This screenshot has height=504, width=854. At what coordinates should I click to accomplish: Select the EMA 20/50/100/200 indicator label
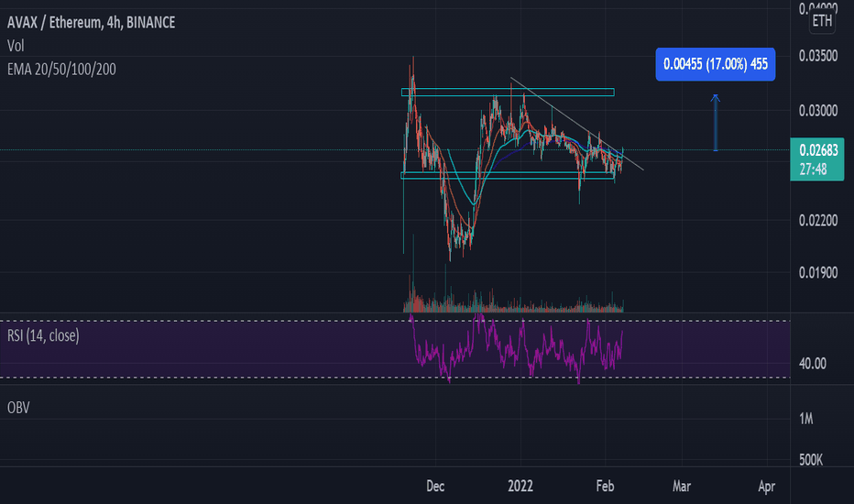tap(61, 70)
